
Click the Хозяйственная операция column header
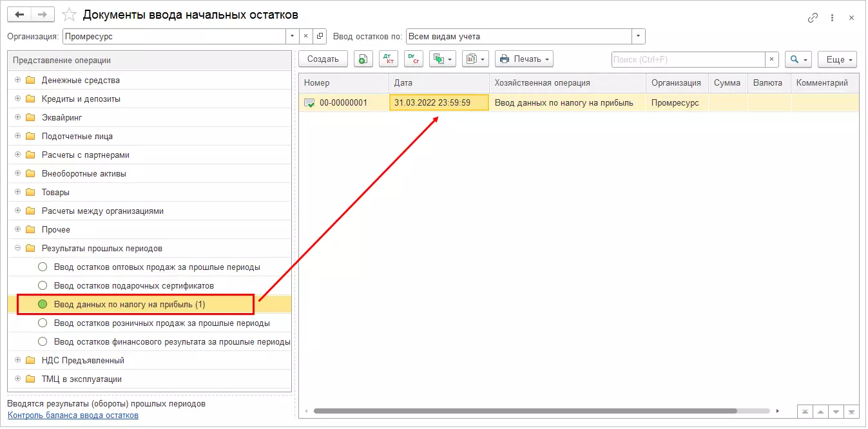click(x=568, y=83)
